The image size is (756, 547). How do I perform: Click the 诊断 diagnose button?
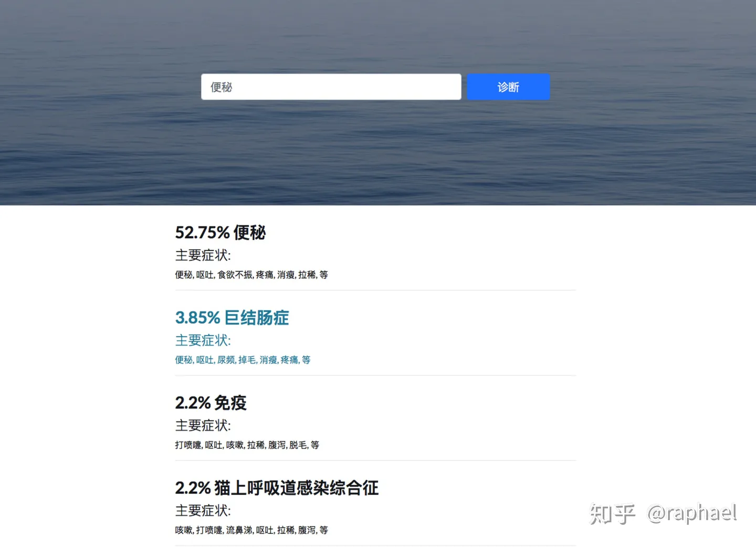508,87
